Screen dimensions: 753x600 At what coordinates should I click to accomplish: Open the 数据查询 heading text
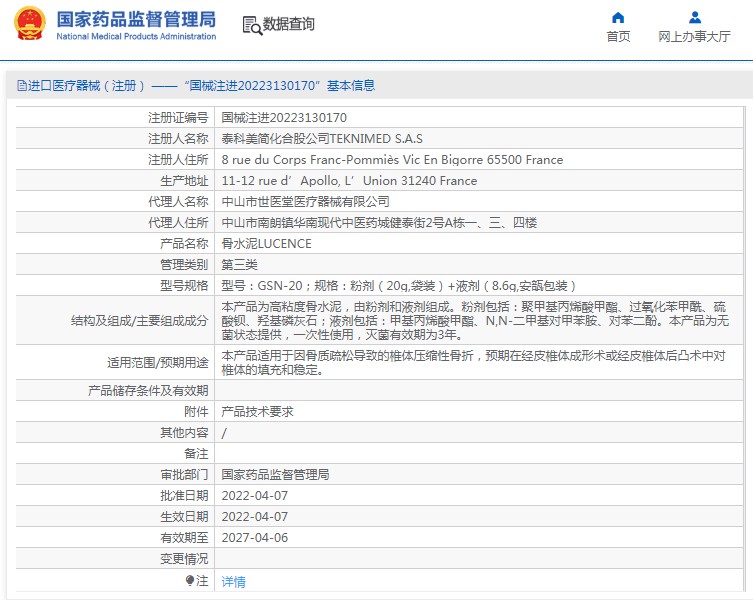(289, 24)
